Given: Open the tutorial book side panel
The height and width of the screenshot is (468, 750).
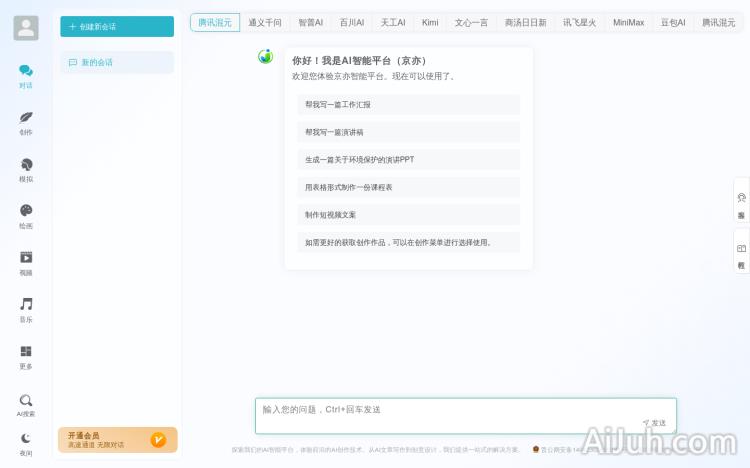Looking at the screenshot, I should (741, 254).
